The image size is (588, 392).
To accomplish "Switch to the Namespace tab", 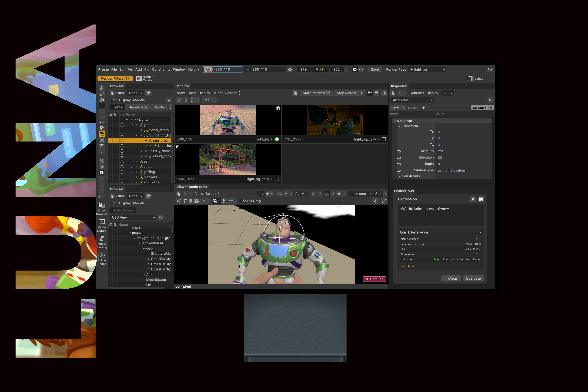I will tap(138, 107).
